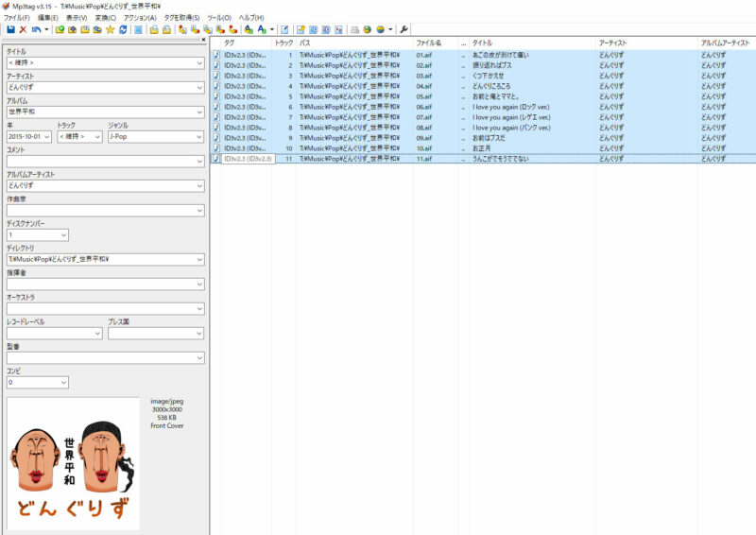Screen dimensions: 756x535
Task: Open the Actions (Quick) icon
Action: (262, 29)
